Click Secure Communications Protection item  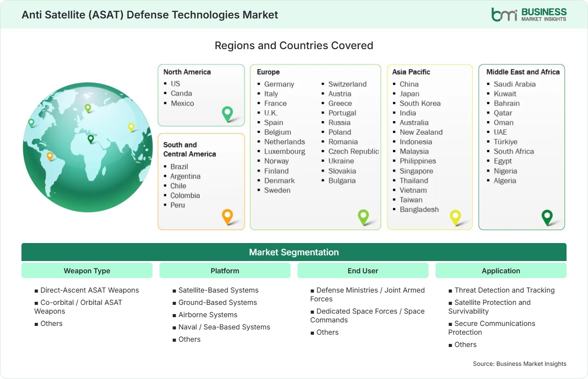coord(492,328)
